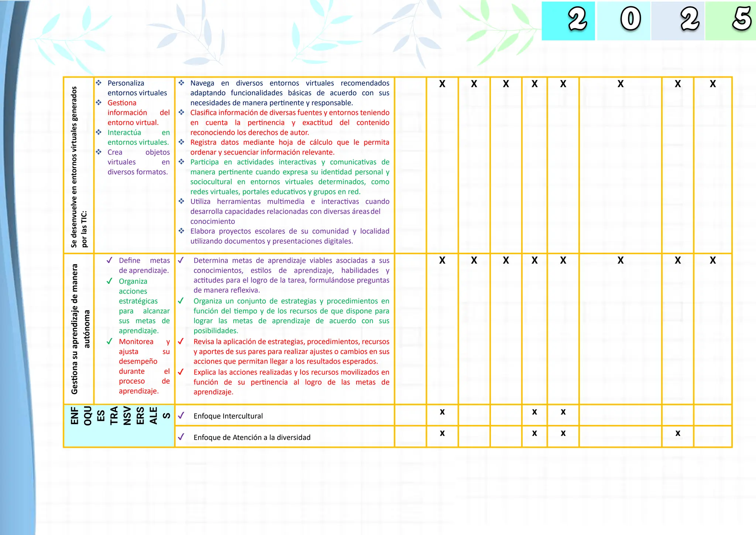Click the checkmark beside 'Define metas de aprendizaje'
Image resolution: width=756 pixels, height=535 pixels.
point(109,260)
